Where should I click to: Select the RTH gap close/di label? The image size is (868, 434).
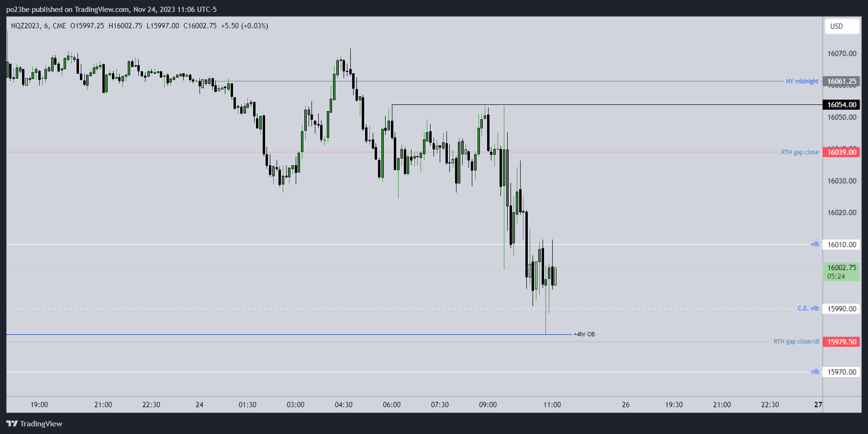[796, 342]
